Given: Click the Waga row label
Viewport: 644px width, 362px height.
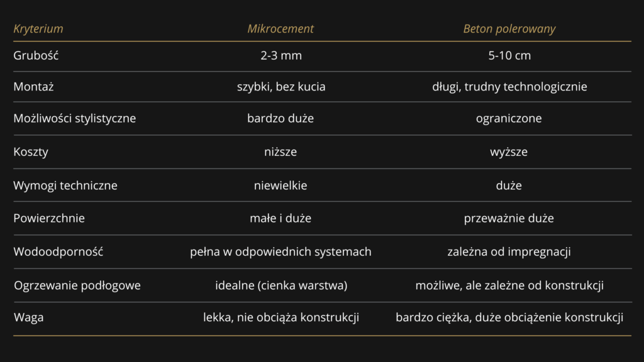Looking at the screenshot, I should pos(29,317).
